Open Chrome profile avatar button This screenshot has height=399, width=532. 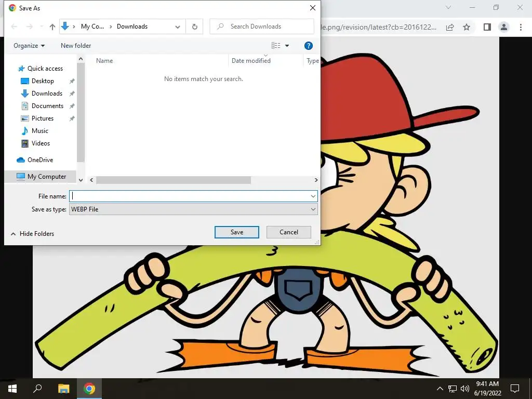[504, 27]
